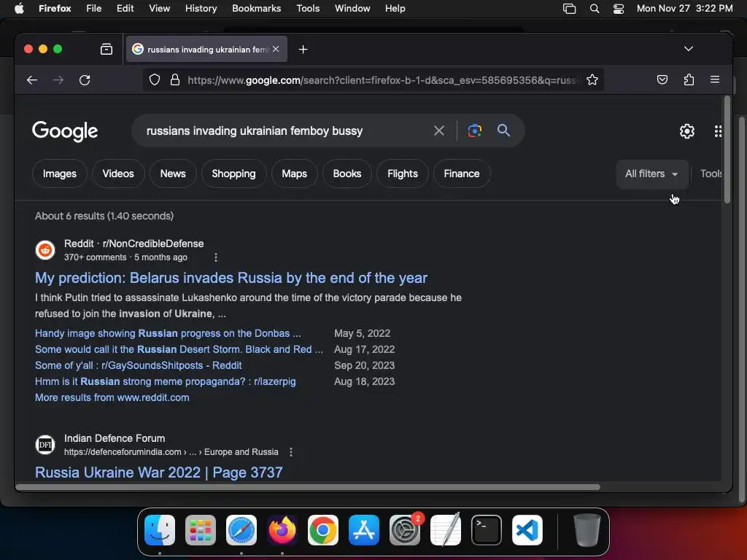747x560 pixels.
Task: Click More results from www.reddit.com
Action: (112, 397)
